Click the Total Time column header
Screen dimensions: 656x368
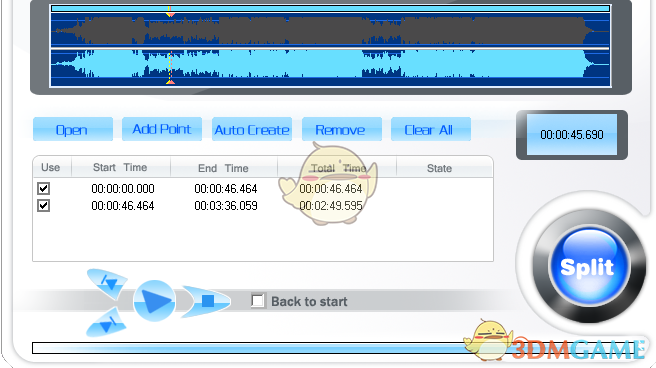coord(337,168)
